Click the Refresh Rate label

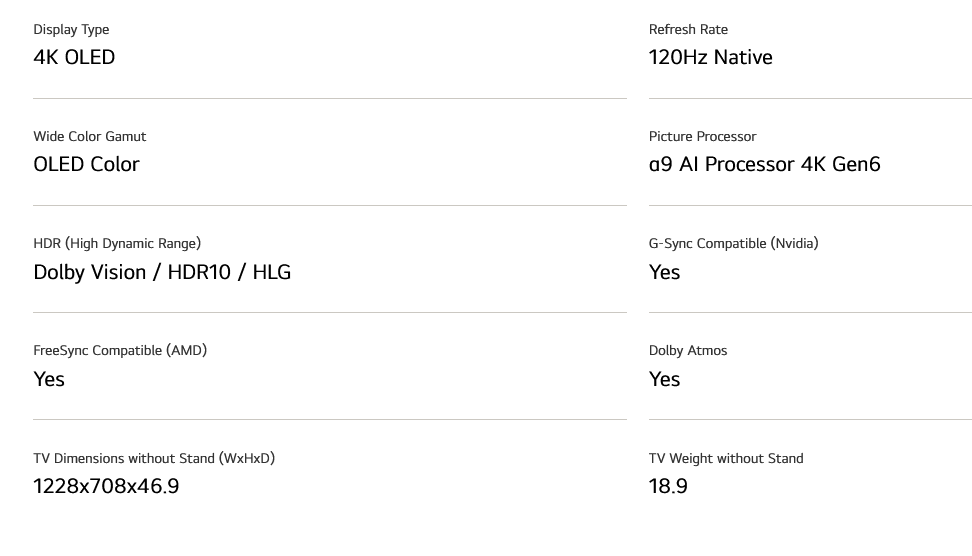click(688, 30)
